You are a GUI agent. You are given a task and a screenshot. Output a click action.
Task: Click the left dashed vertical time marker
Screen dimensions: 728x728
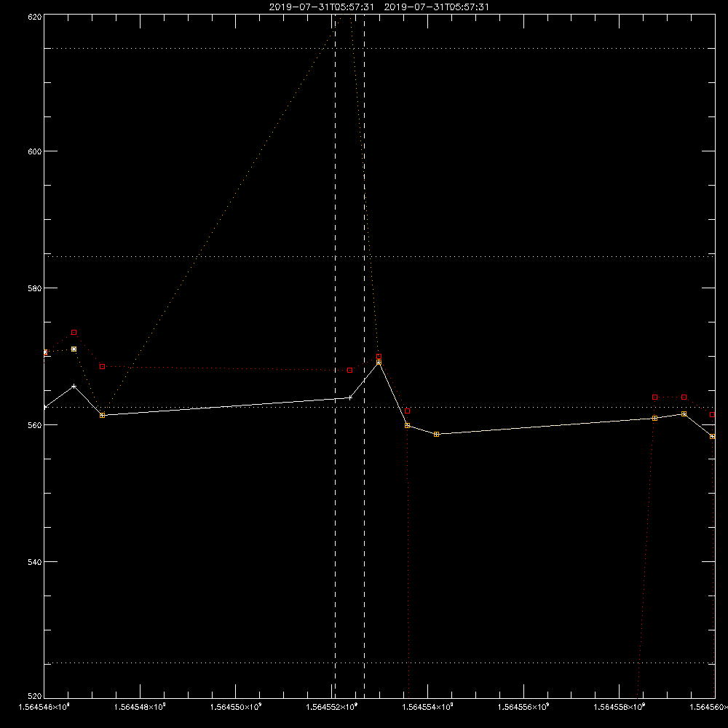pyautogui.click(x=335, y=357)
